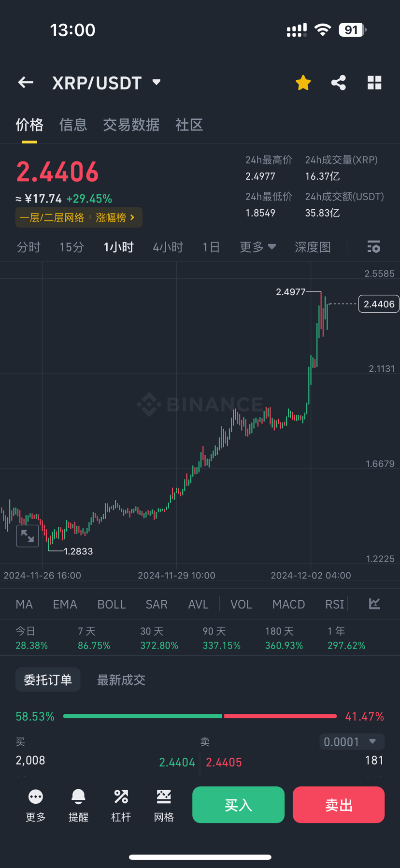Tap the green 买入 button

coord(238,805)
